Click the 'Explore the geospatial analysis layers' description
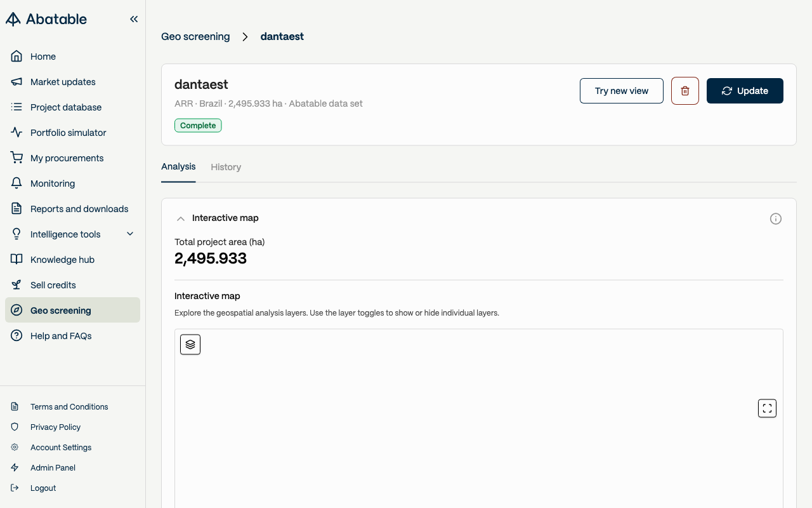 [x=337, y=313]
